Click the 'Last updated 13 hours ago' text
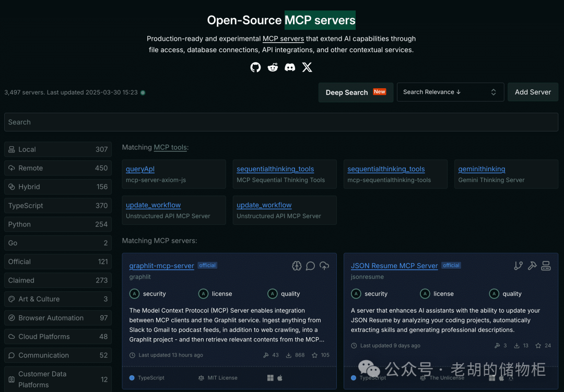This screenshot has width=564, height=392. 170,355
